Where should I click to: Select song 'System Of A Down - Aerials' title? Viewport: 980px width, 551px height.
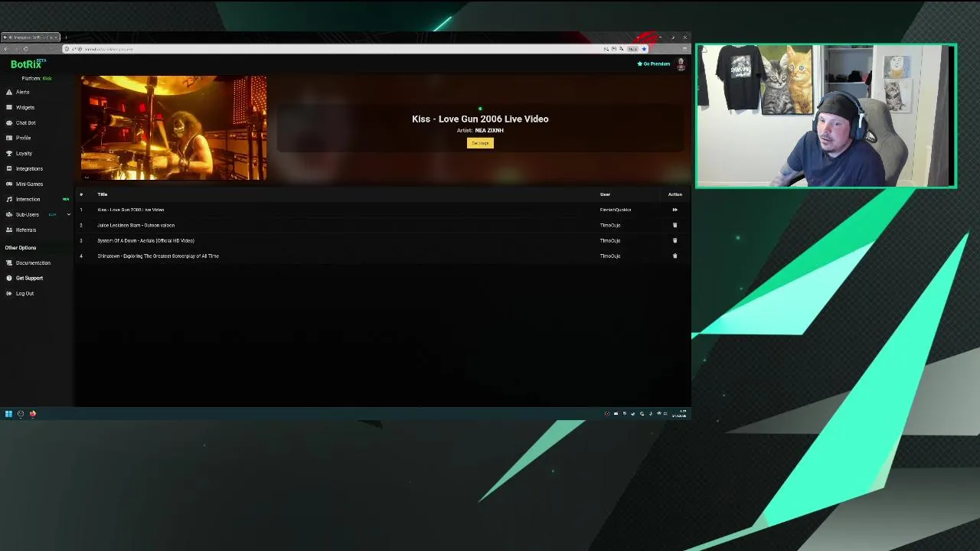(145, 240)
